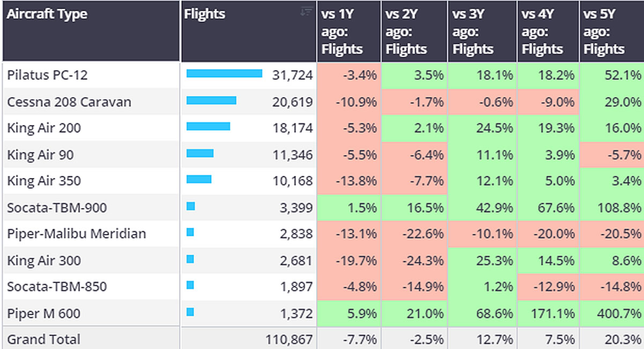Click the vs 2Y ago Flights header
This screenshot has height=349, width=644.
click(x=414, y=31)
